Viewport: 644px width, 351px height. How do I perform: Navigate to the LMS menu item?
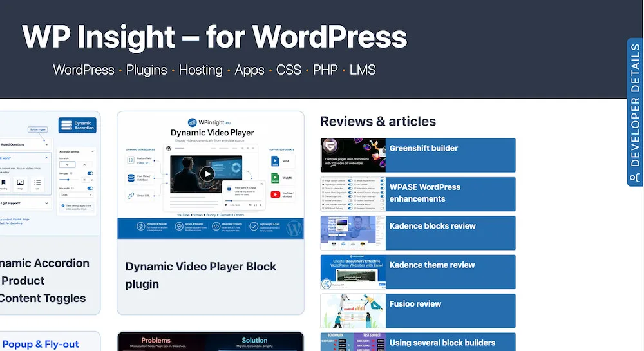pyautogui.click(x=362, y=70)
